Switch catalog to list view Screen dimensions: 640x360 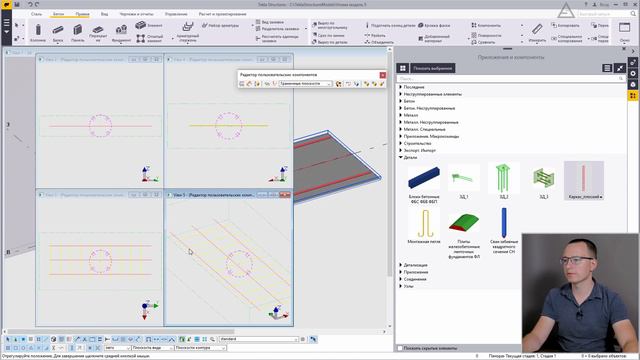tap(607, 68)
